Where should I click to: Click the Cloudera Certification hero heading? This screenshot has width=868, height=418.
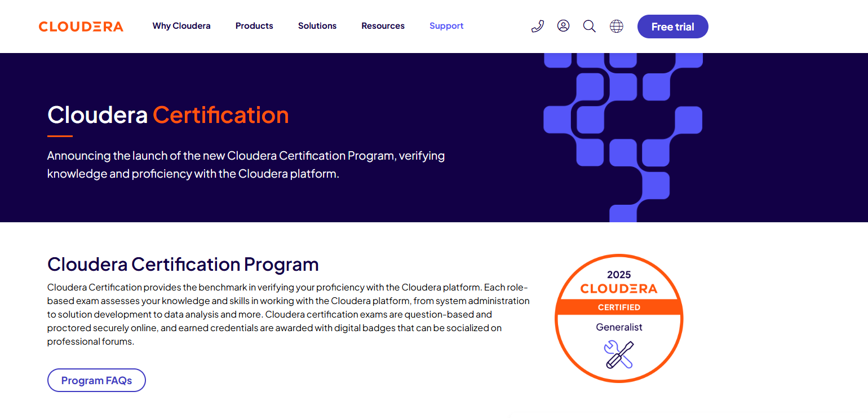coord(168,115)
